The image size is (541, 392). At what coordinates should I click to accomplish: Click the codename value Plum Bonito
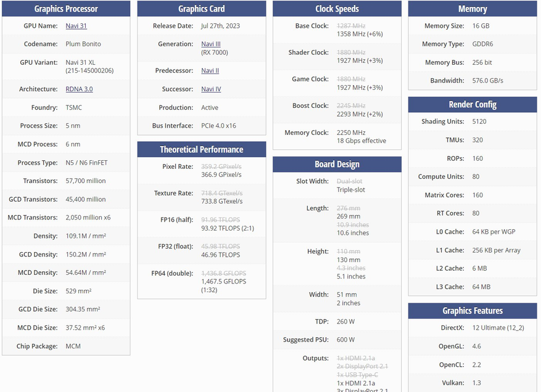point(83,44)
